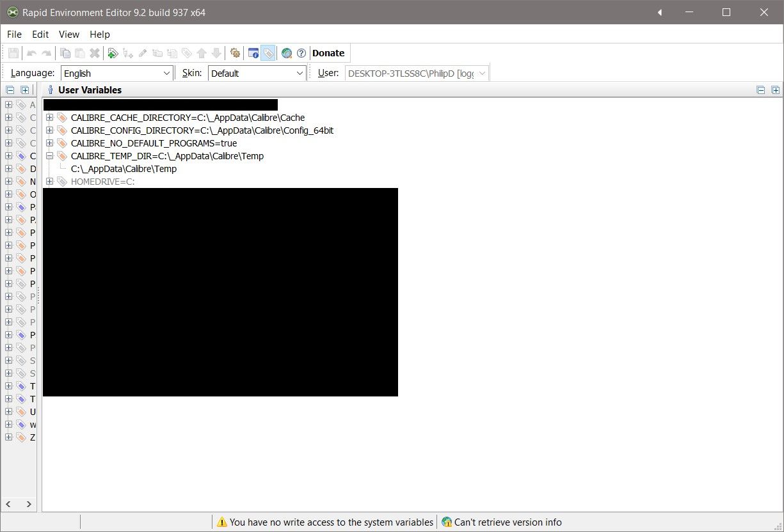Open the View menu
784x532 pixels.
point(69,35)
